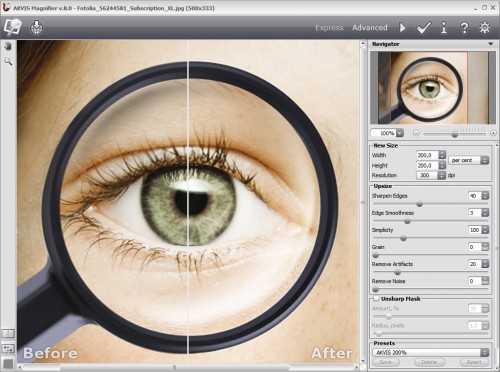Click the Remove Artifacts stepper arrows
The image size is (500, 372).
tap(485, 264)
